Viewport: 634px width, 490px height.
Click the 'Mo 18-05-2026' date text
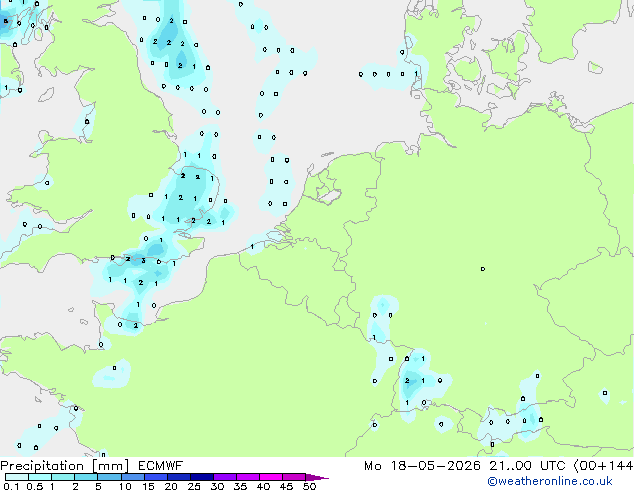click(x=422, y=466)
